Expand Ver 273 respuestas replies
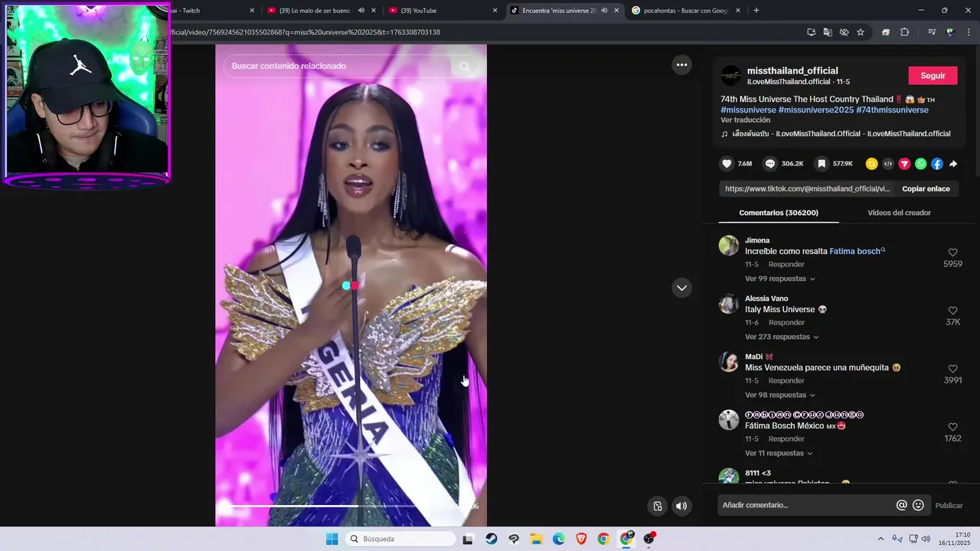Screen dimensions: 980x551 click(782, 337)
